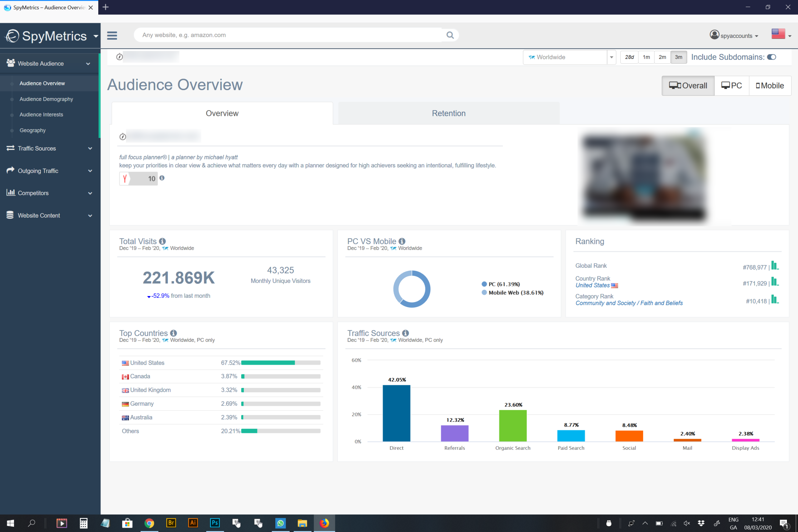Open the language flag dropdown arrow
The image size is (798, 532).
(790, 36)
